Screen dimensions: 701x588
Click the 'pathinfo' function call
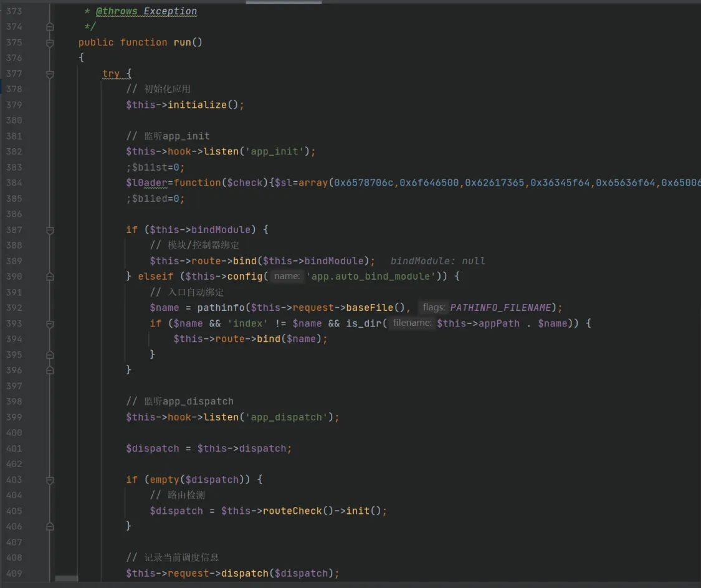(x=221, y=308)
